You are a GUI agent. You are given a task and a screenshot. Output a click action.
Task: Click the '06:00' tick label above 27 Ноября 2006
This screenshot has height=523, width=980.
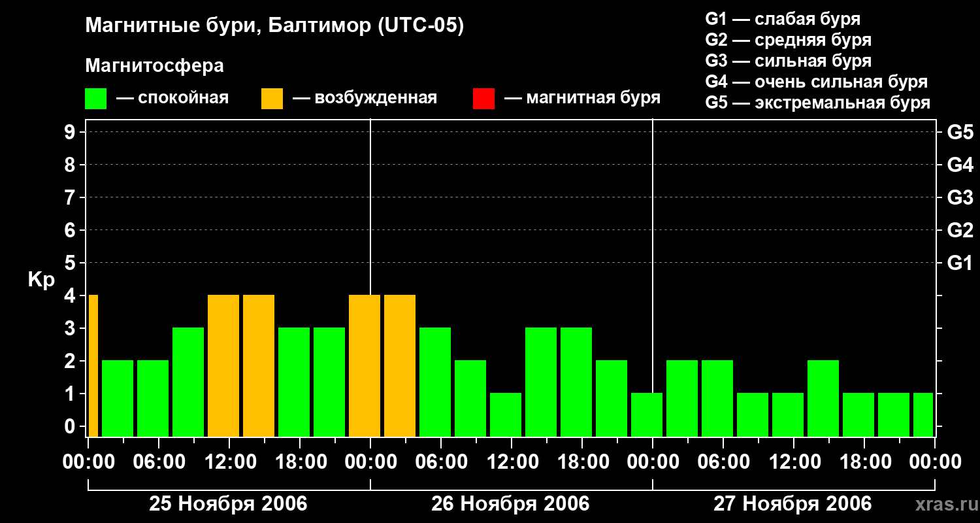[723, 462]
